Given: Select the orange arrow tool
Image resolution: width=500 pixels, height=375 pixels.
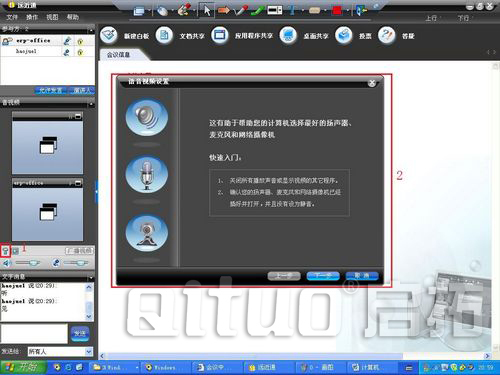Looking at the screenshot, I should tap(223, 10).
